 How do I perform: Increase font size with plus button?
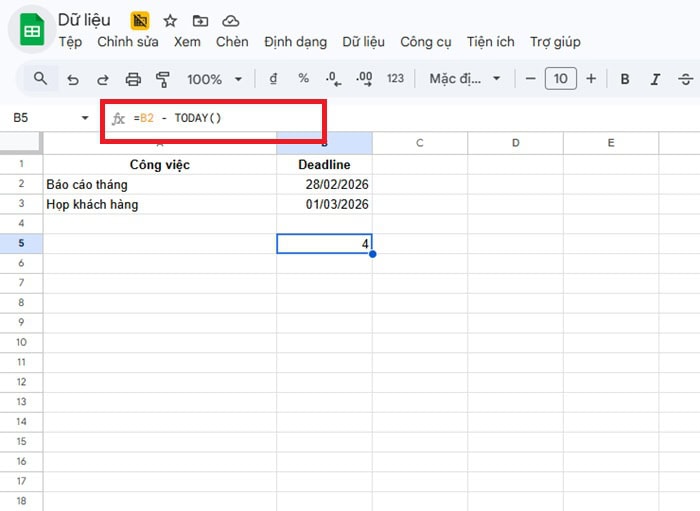[x=591, y=79]
